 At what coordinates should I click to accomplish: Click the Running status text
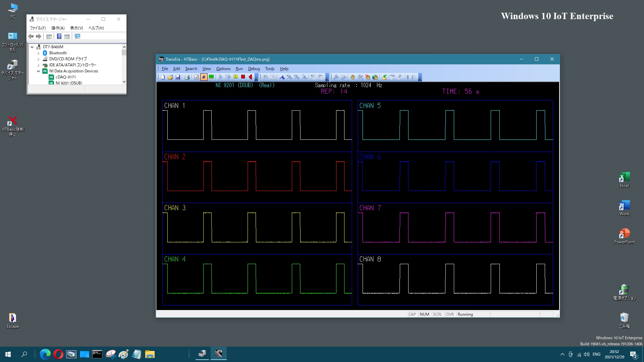[465, 314]
